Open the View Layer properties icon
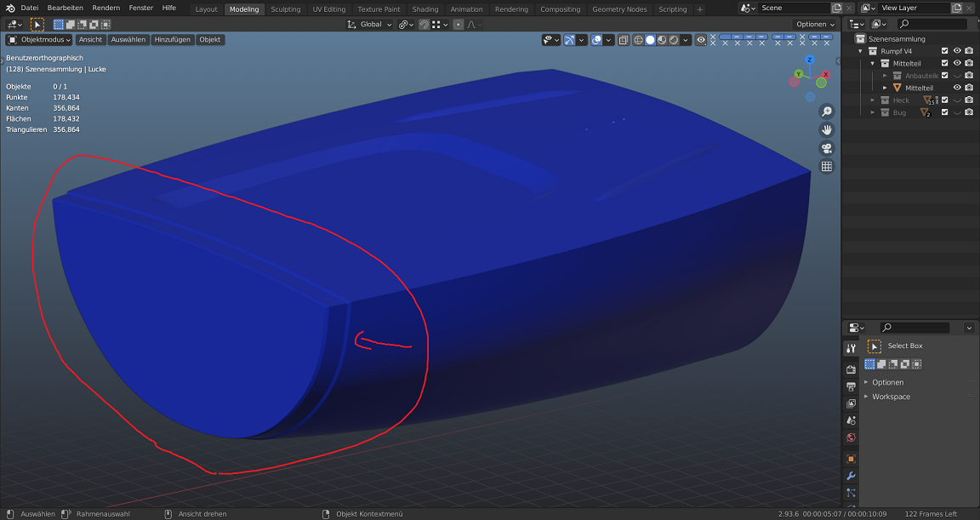The image size is (980, 520). point(851,403)
